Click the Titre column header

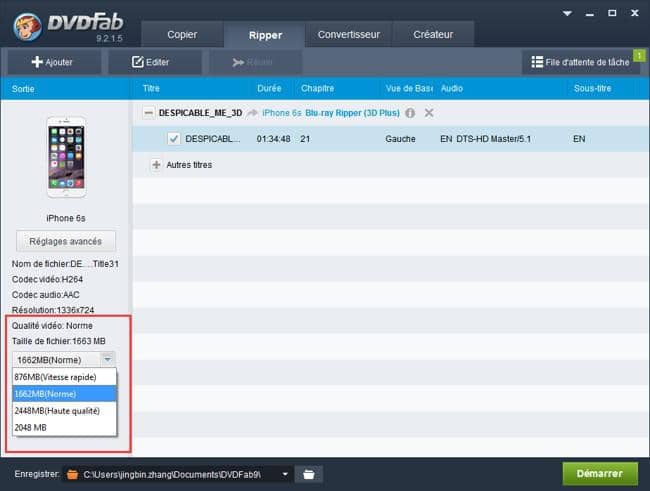click(x=151, y=88)
